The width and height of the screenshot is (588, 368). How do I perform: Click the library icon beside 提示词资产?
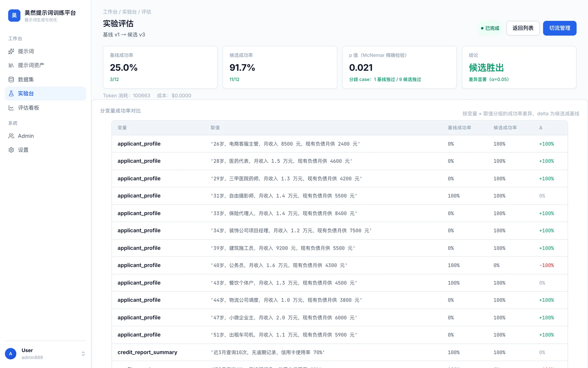pyautogui.click(x=11, y=65)
